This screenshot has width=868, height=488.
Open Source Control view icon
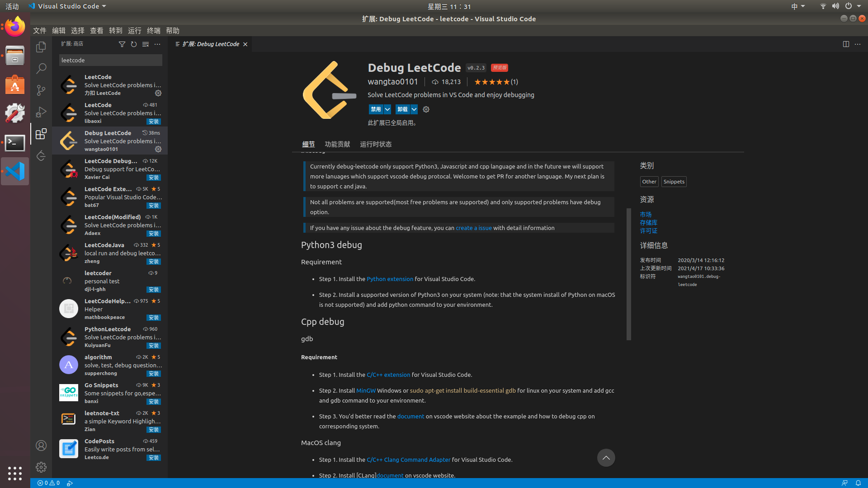(x=41, y=90)
